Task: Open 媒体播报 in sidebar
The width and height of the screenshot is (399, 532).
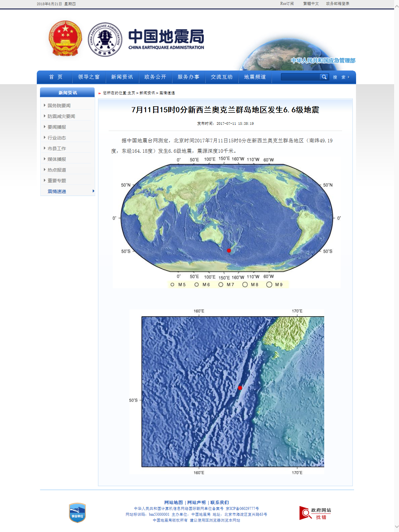Action: [57, 159]
